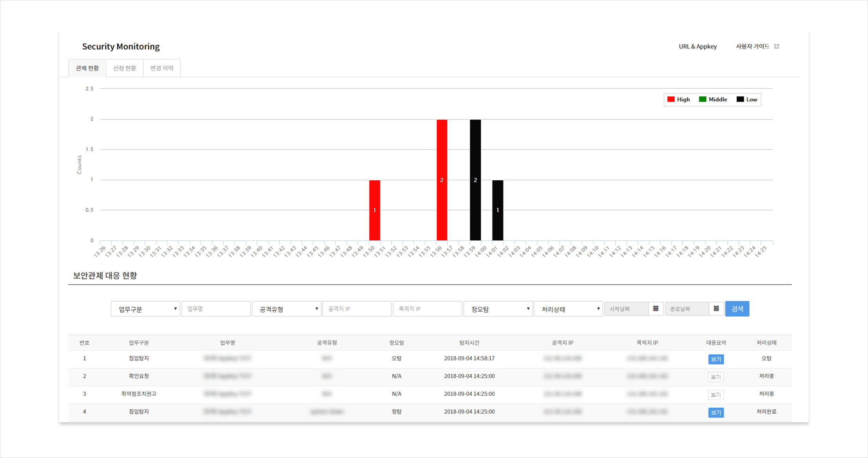Click 확인요청 in row 2

(x=139, y=376)
